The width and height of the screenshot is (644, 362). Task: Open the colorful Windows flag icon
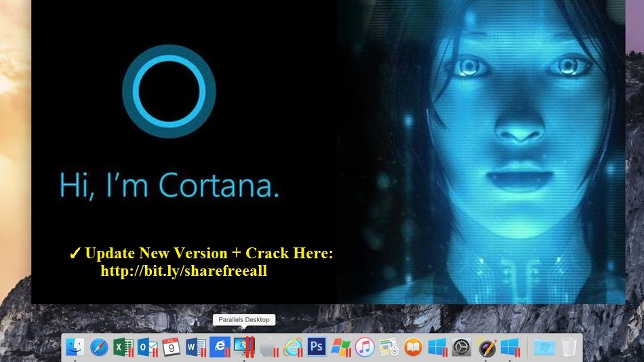[x=340, y=347]
